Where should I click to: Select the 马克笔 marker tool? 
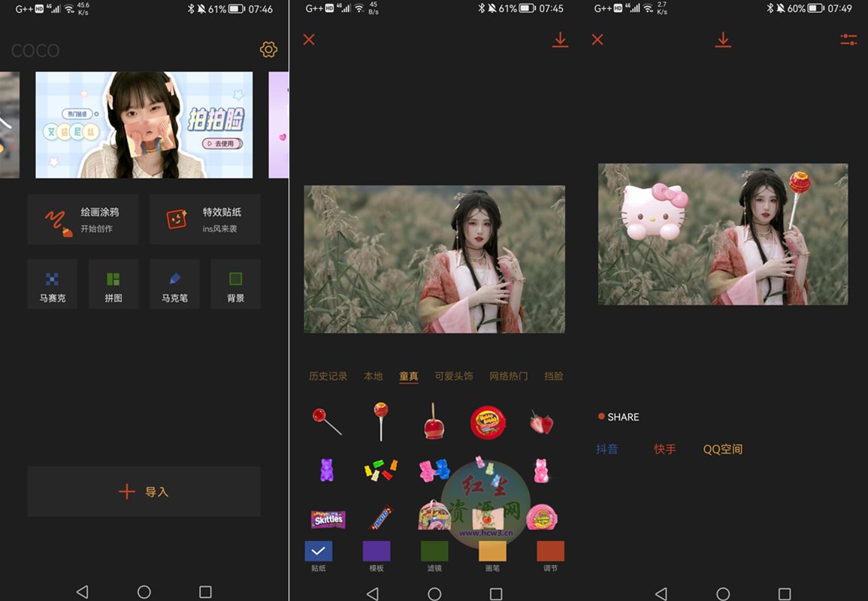pyautogui.click(x=174, y=284)
